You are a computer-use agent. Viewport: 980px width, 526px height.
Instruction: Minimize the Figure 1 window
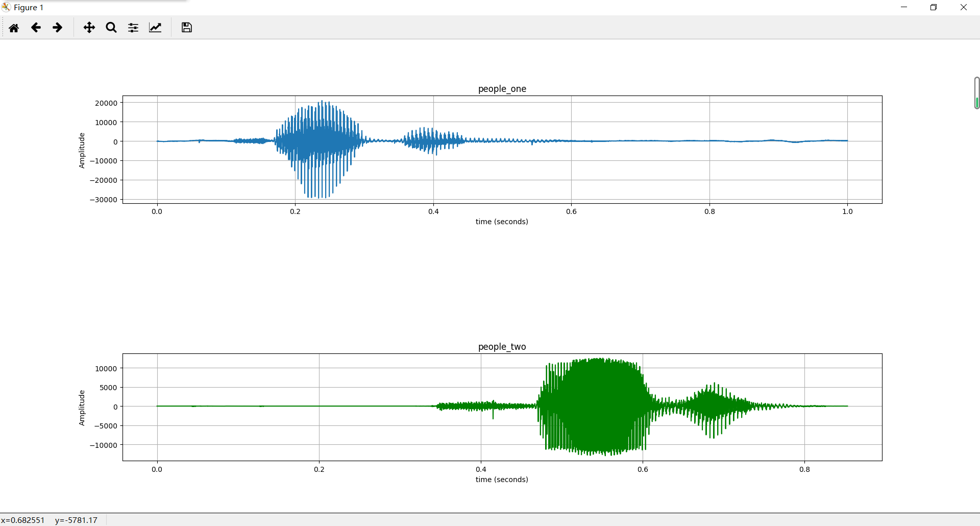pos(904,7)
